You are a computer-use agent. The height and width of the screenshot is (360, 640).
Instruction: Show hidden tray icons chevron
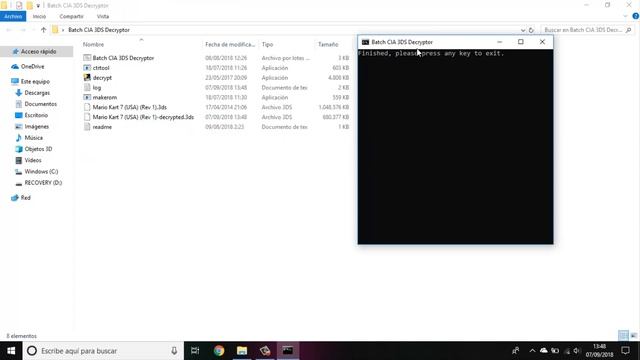click(532, 351)
